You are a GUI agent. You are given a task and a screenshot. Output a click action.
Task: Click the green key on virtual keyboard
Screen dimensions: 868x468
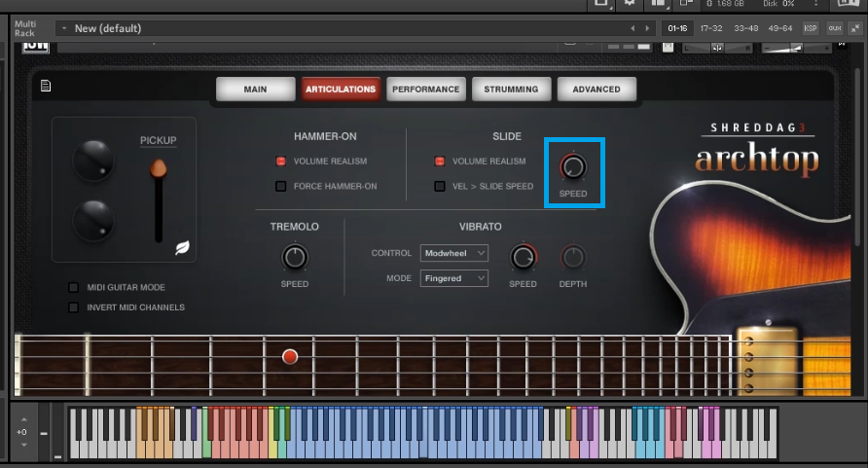tap(206, 449)
